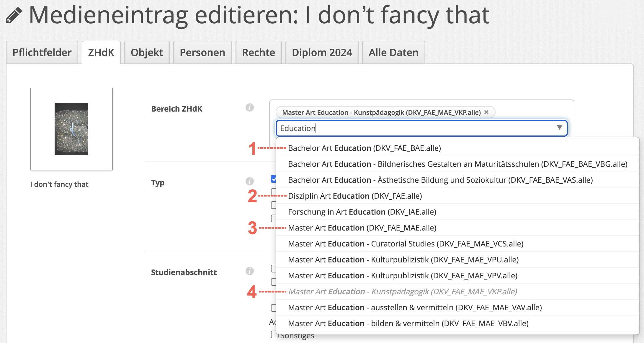The image size is (644, 343).
Task: Go to the Personen tab
Action: tap(202, 53)
